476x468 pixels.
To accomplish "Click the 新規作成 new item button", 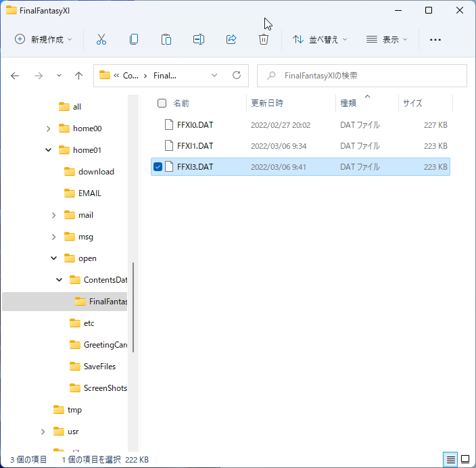I will (44, 39).
